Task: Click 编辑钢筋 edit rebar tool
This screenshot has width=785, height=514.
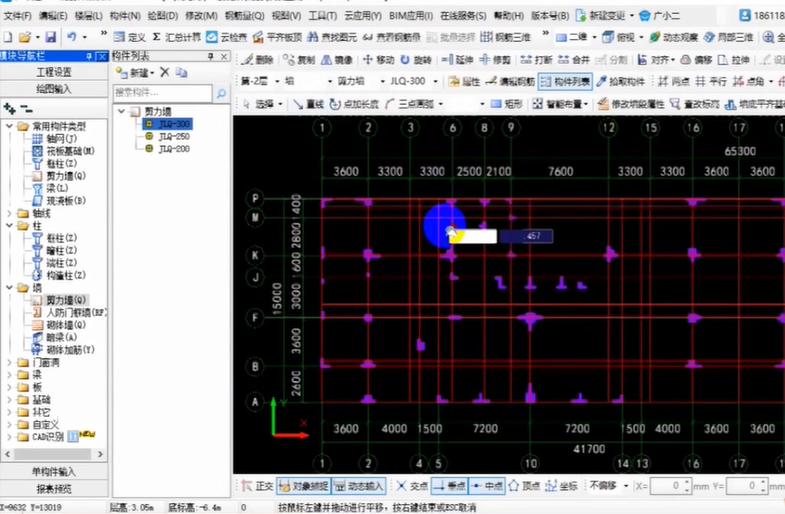Action: click(x=510, y=82)
